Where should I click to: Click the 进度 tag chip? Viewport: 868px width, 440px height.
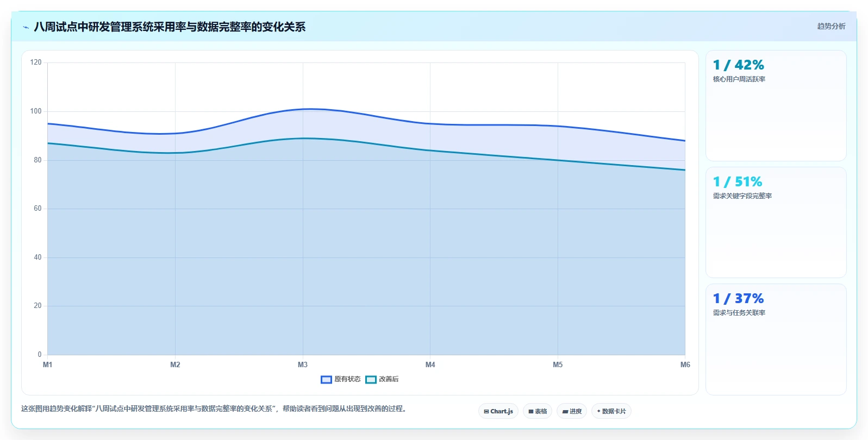(572, 411)
